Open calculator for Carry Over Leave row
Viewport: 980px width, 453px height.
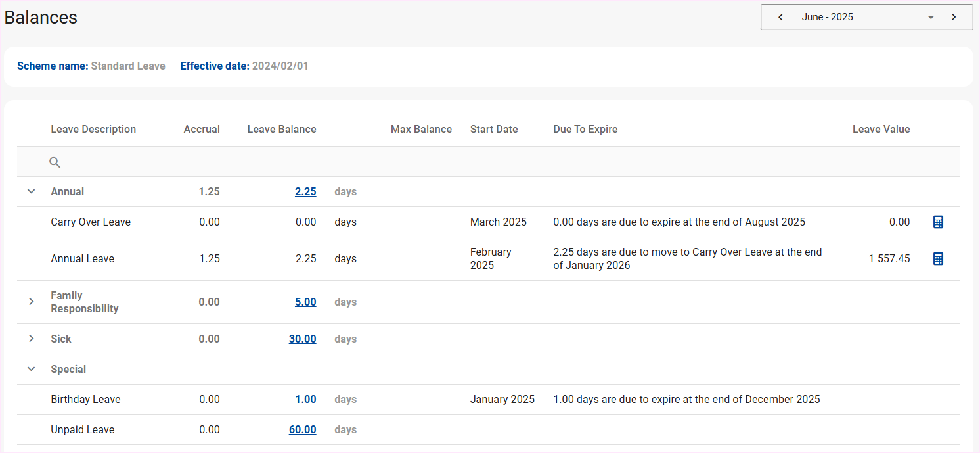coord(938,222)
